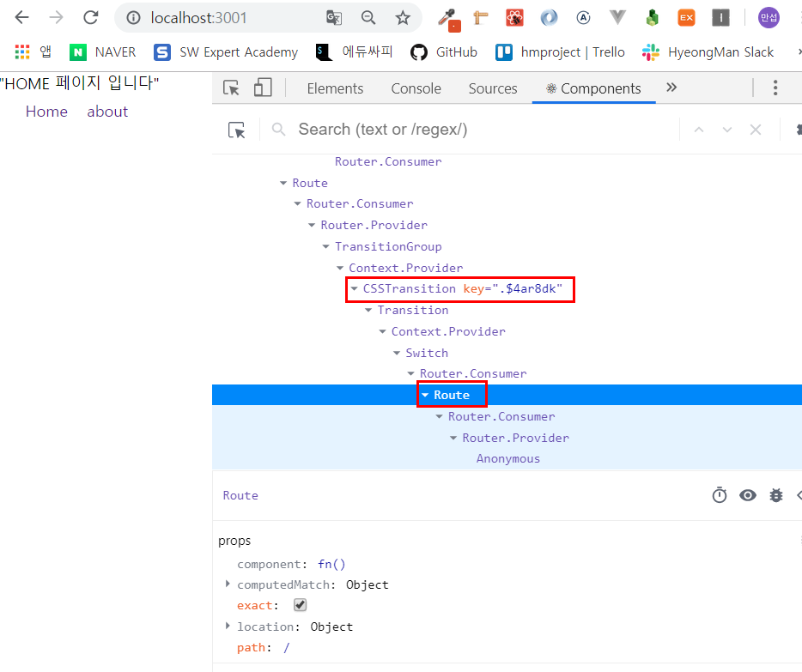This screenshot has height=672, width=802.
Task: Switch to the Console tab
Action: (x=416, y=88)
